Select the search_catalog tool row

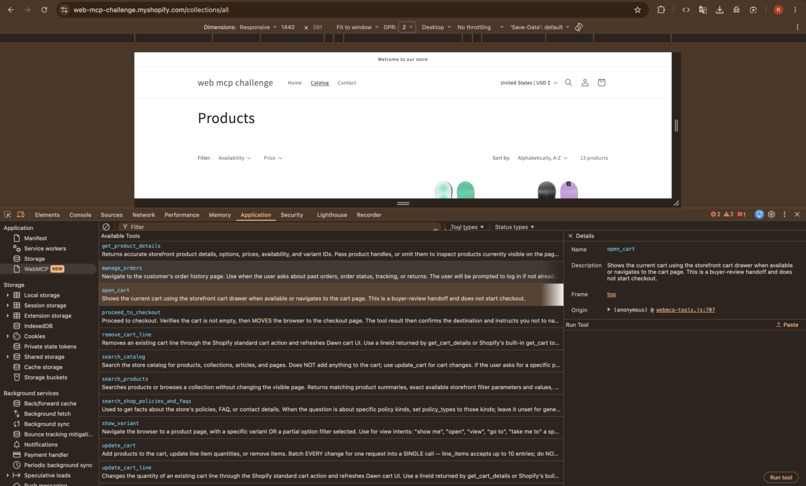[332, 361]
